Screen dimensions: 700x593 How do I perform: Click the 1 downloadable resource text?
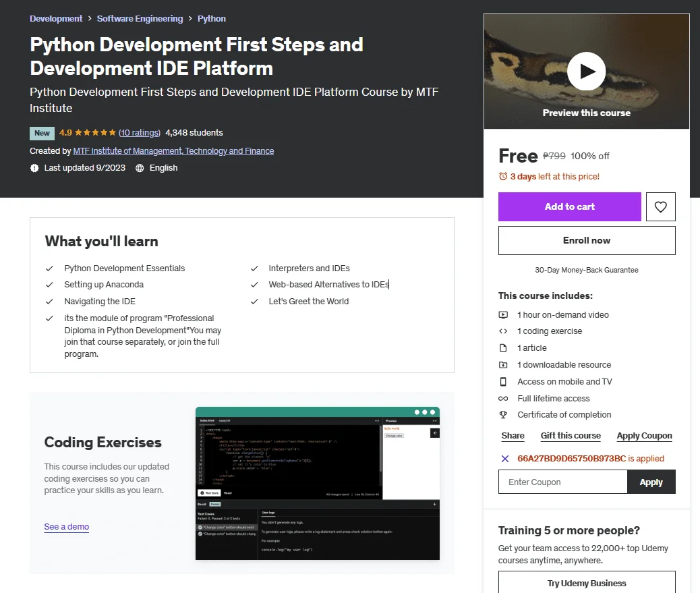564,365
